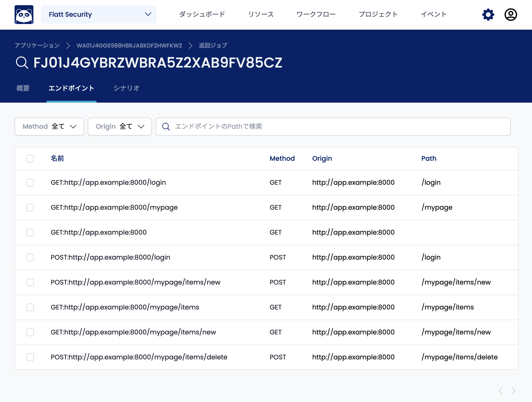Check the GET /mypage/items/new row checkbox
Image resolution: width=532 pixels, height=402 pixels.
pyautogui.click(x=30, y=332)
